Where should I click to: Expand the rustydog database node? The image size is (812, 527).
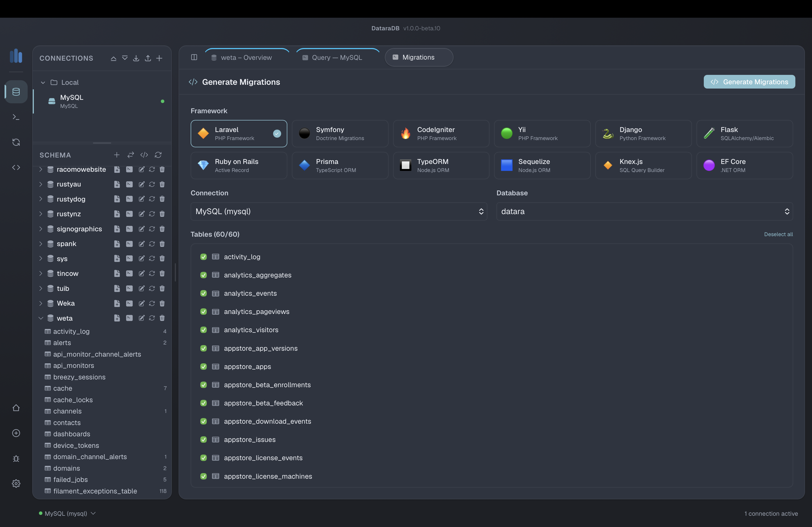[x=41, y=199]
